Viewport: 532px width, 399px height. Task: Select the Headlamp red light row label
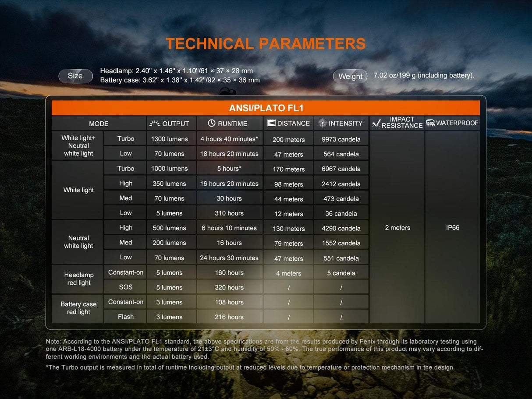pyautogui.click(x=78, y=279)
